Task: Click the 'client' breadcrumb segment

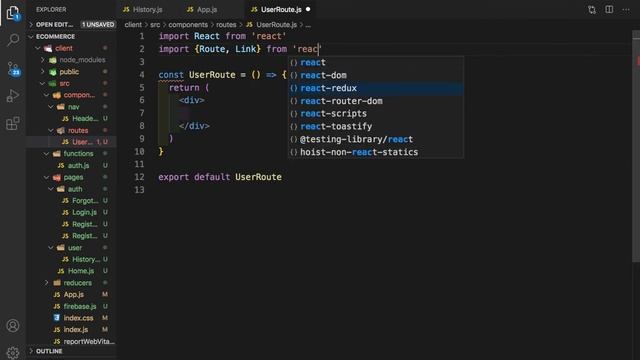Action: pos(133,25)
